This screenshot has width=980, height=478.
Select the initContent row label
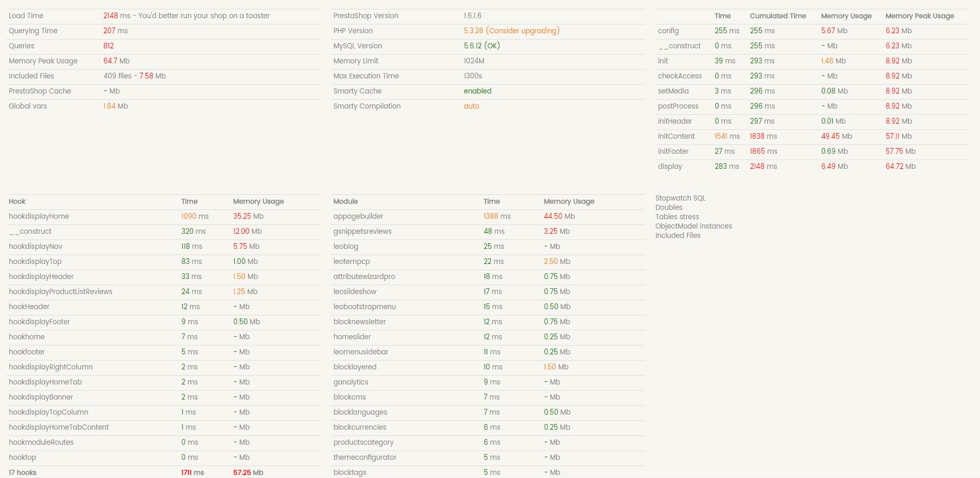pyautogui.click(x=676, y=136)
